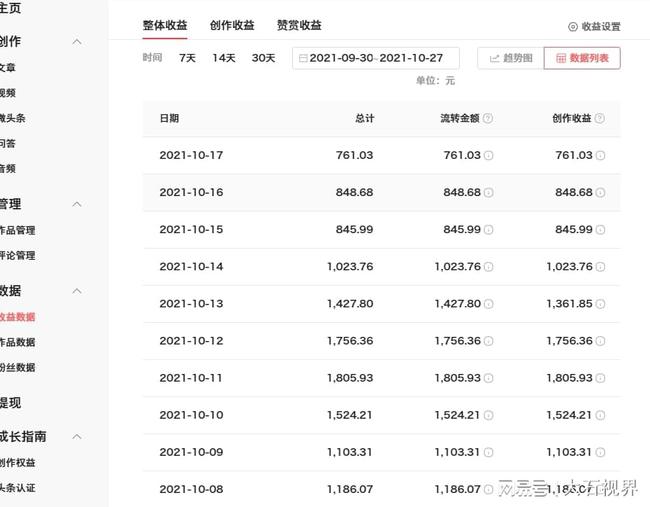Click the help icon beside 创作收益 column header
650x507 pixels.
click(599, 119)
